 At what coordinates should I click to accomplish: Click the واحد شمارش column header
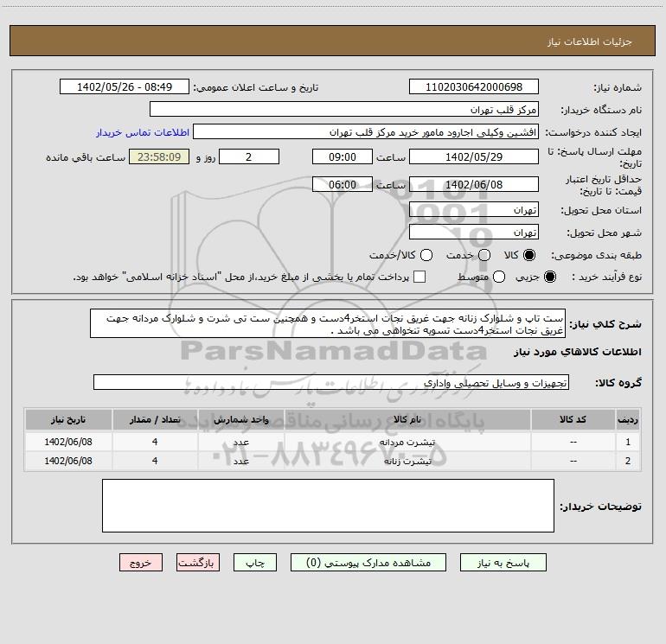click(x=240, y=419)
